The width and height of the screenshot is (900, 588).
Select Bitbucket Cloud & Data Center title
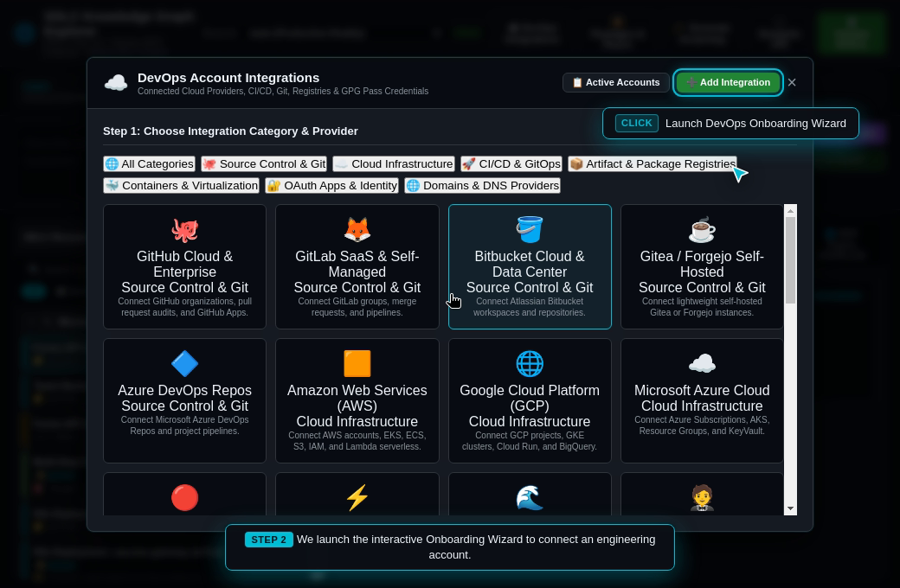530,264
